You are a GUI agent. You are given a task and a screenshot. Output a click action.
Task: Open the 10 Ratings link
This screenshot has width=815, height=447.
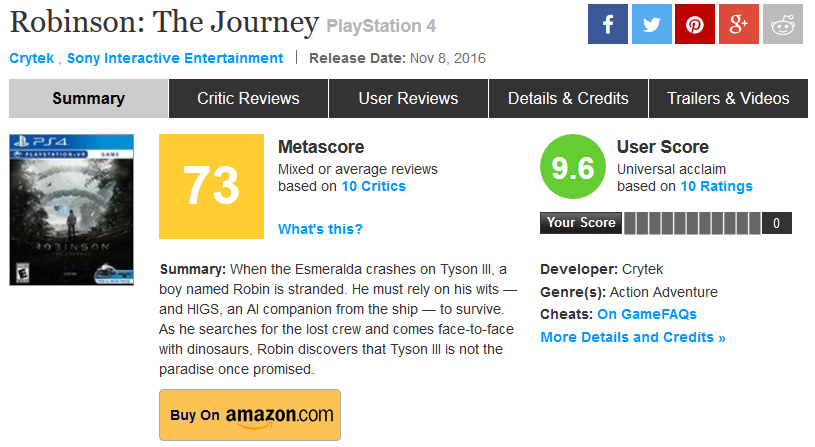click(717, 186)
